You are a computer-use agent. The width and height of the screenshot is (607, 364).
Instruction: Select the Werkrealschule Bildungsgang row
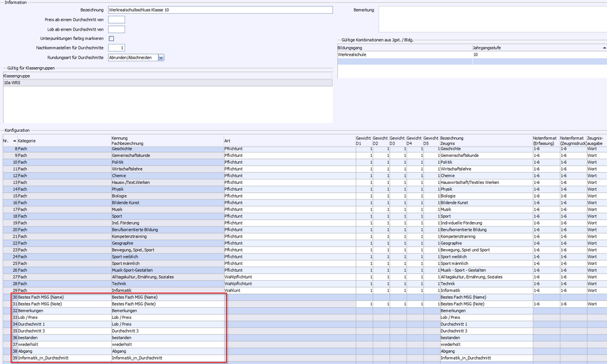pyautogui.click(x=404, y=55)
